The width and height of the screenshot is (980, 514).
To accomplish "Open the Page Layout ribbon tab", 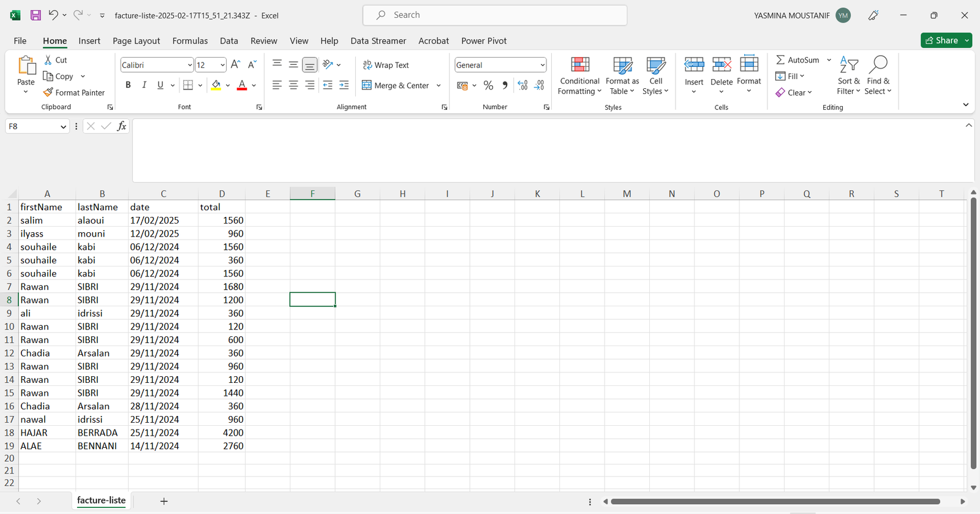I will click(x=136, y=41).
